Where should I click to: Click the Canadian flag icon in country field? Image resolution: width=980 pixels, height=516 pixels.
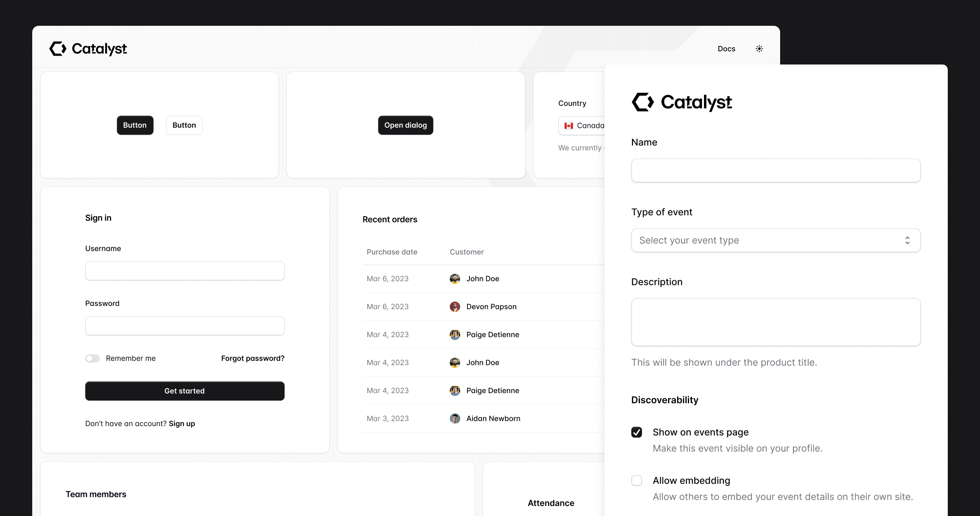[x=569, y=125]
